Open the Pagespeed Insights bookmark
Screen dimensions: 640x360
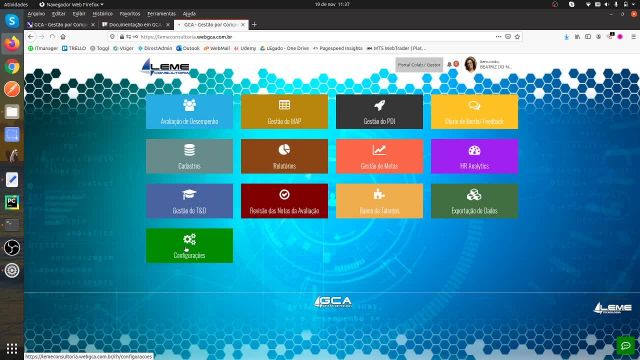pyautogui.click(x=338, y=48)
